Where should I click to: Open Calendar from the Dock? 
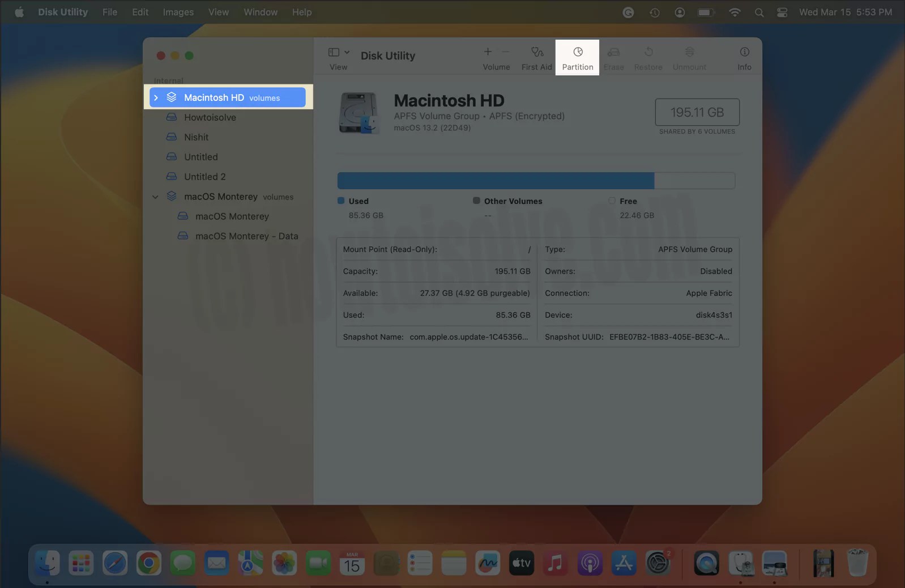tap(352, 563)
